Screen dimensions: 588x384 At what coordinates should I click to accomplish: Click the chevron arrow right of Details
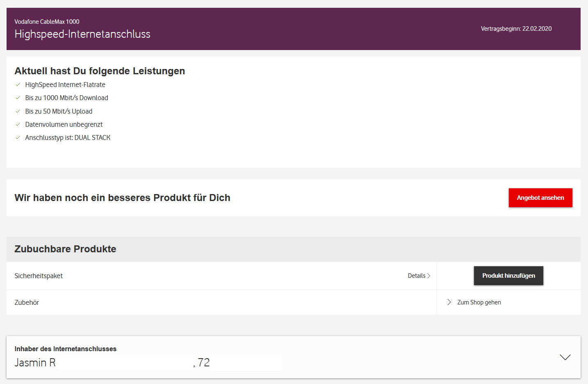click(x=429, y=276)
